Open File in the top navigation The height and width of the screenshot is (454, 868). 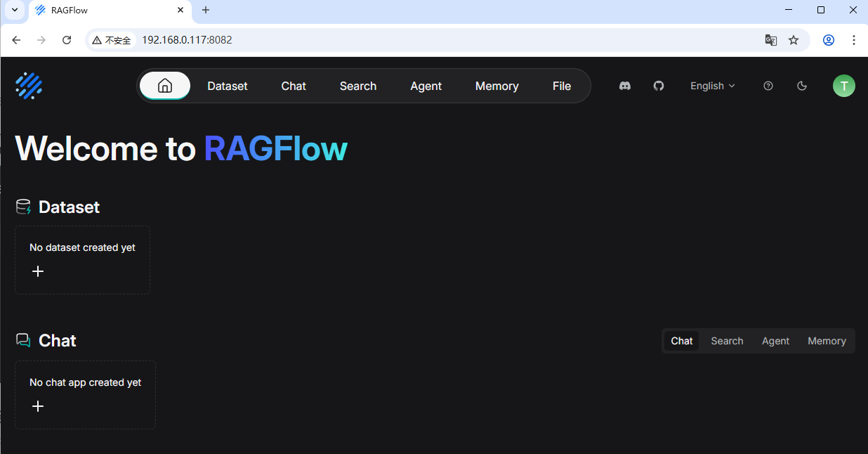pos(562,86)
